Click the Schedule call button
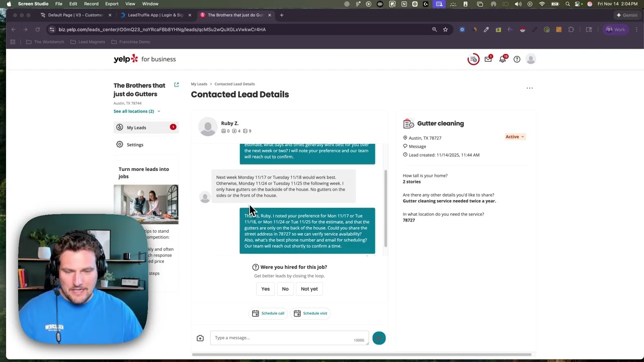644x362 pixels. tap(268, 313)
